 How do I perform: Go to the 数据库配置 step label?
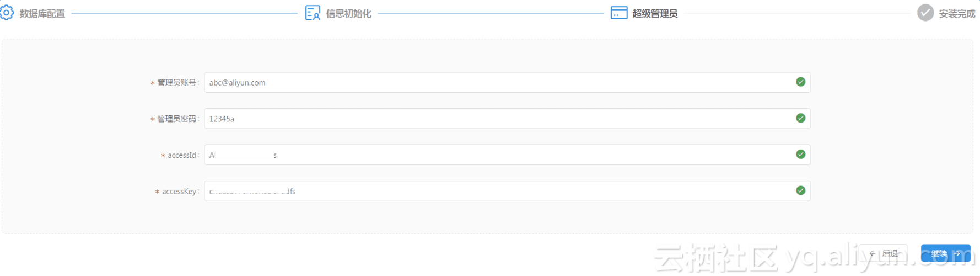click(x=42, y=14)
